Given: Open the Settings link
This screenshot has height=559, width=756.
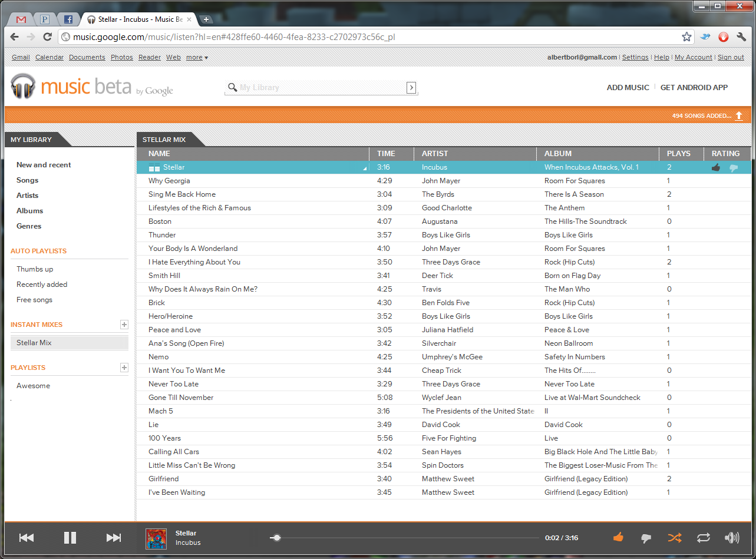Looking at the screenshot, I should pyautogui.click(x=635, y=58).
